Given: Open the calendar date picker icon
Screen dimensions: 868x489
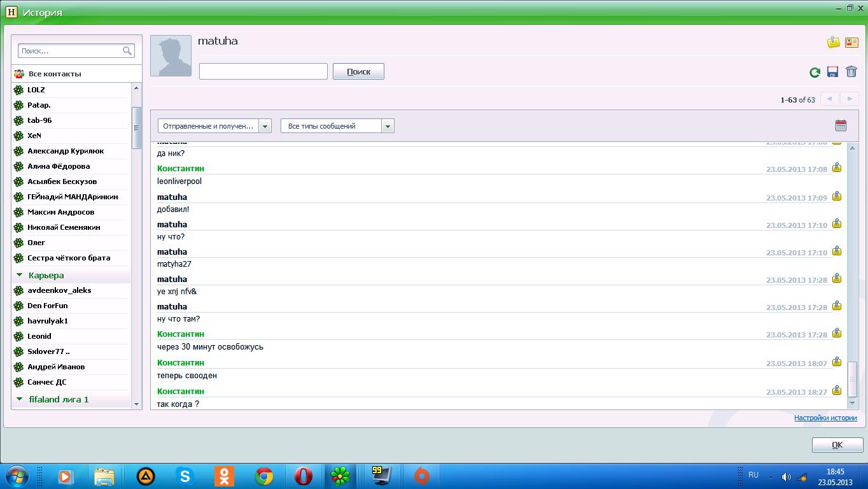Looking at the screenshot, I should coord(841,125).
